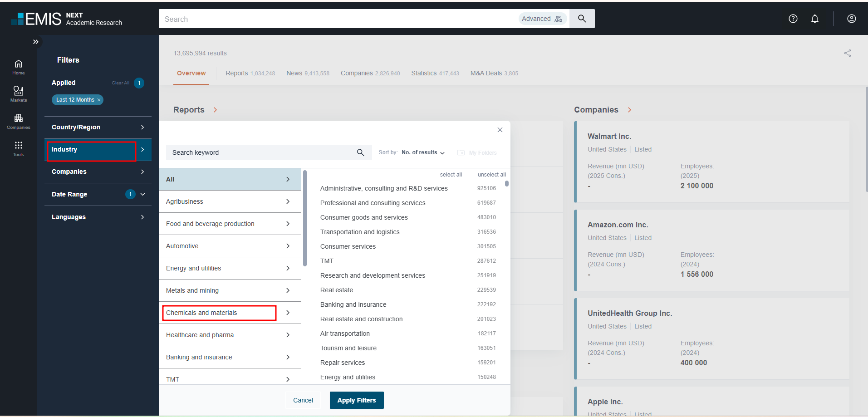Click the share icon near results
868x417 pixels.
[847, 53]
